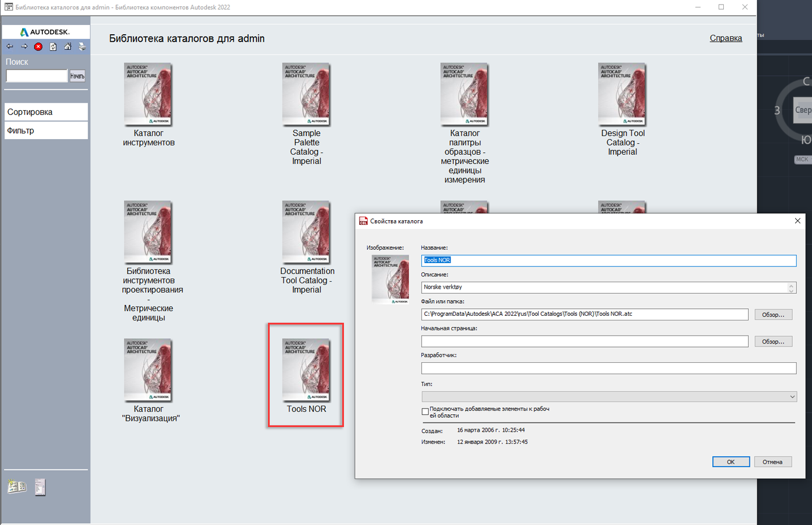Viewport: 812px width, 525px height.
Task: Click the open book new catalog icon
Action: pos(17,487)
